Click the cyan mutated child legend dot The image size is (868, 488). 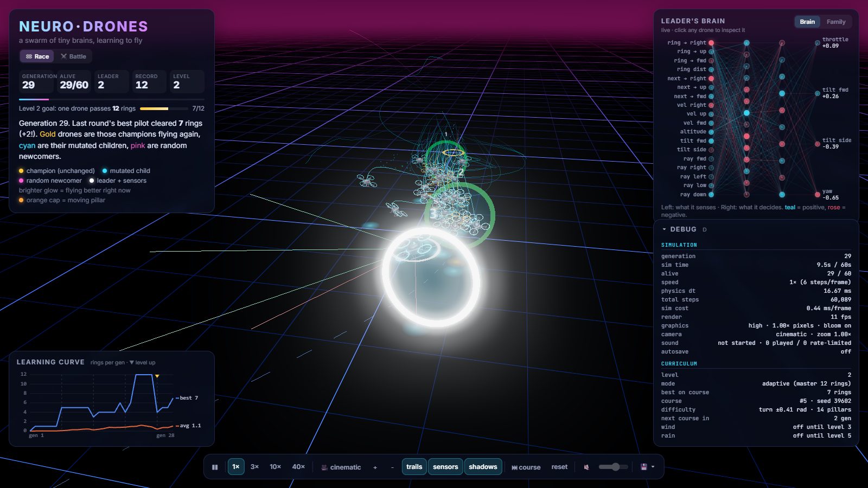click(x=105, y=171)
